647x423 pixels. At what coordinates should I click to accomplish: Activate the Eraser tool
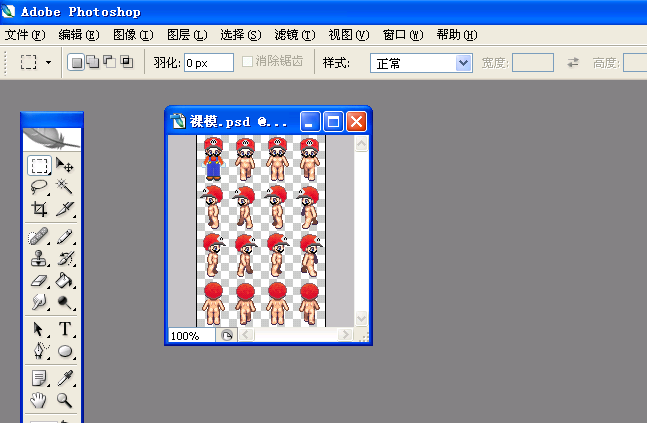39,281
